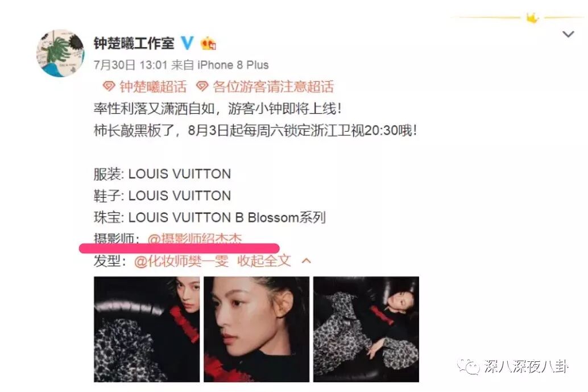Open the 钟楚曦工作室 profile avatar

tap(60, 53)
